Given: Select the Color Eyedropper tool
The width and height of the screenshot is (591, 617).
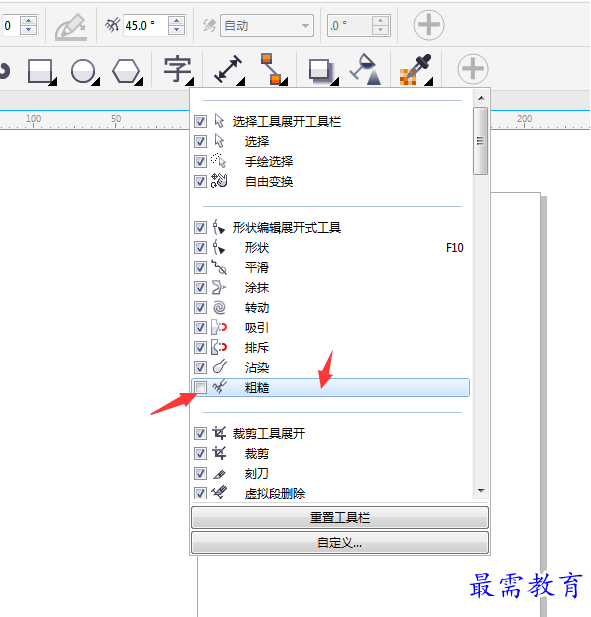Looking at the screenshot, I should [415, 69].
